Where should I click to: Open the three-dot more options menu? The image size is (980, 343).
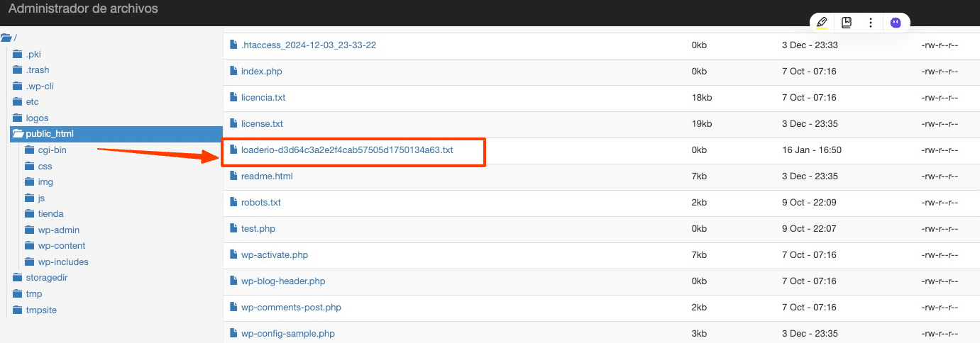pyautogui.click(x=871, y=23)
